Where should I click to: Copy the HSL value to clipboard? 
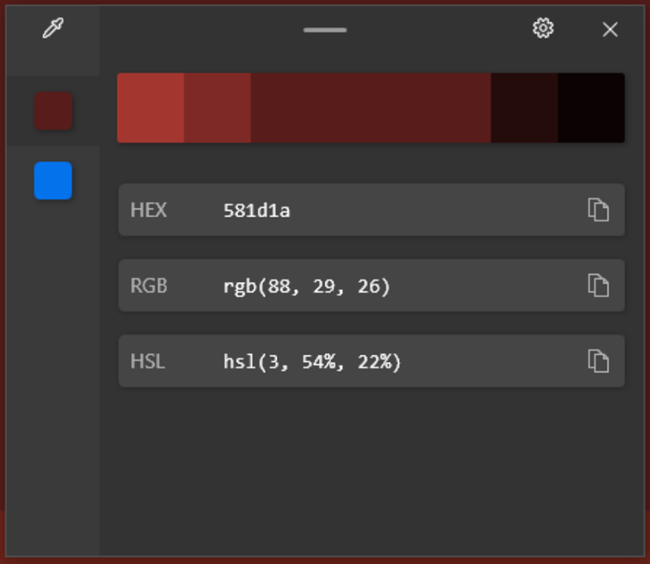click(598, 361)
